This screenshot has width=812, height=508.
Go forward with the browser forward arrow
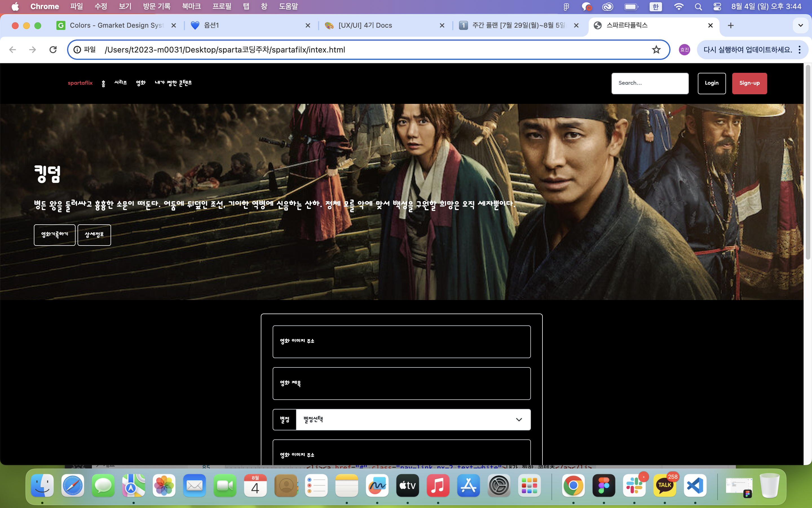click(x=32, y=50)
